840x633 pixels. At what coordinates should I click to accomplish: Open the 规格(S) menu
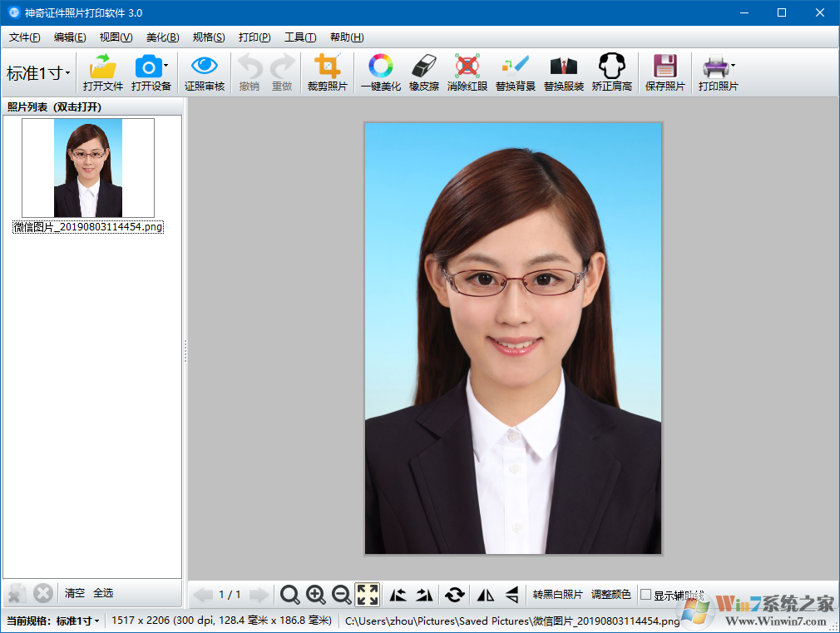[x=208, y=37]
